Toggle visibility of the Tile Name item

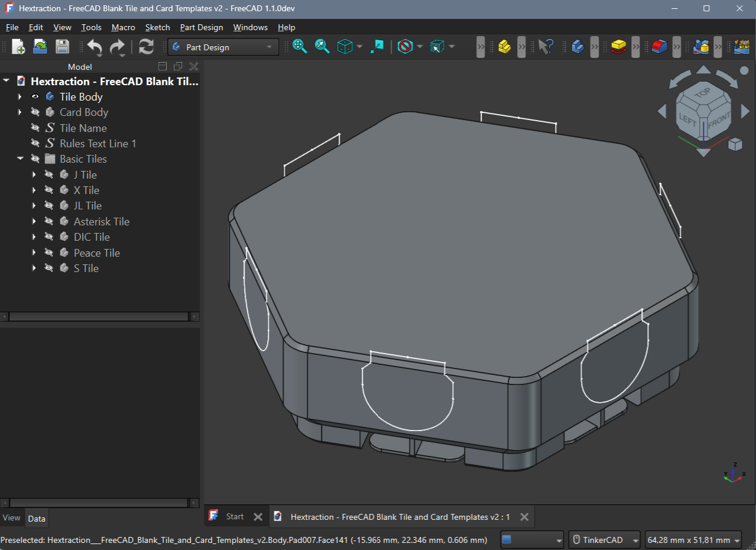pyautogui.click(x=35, y=128)
